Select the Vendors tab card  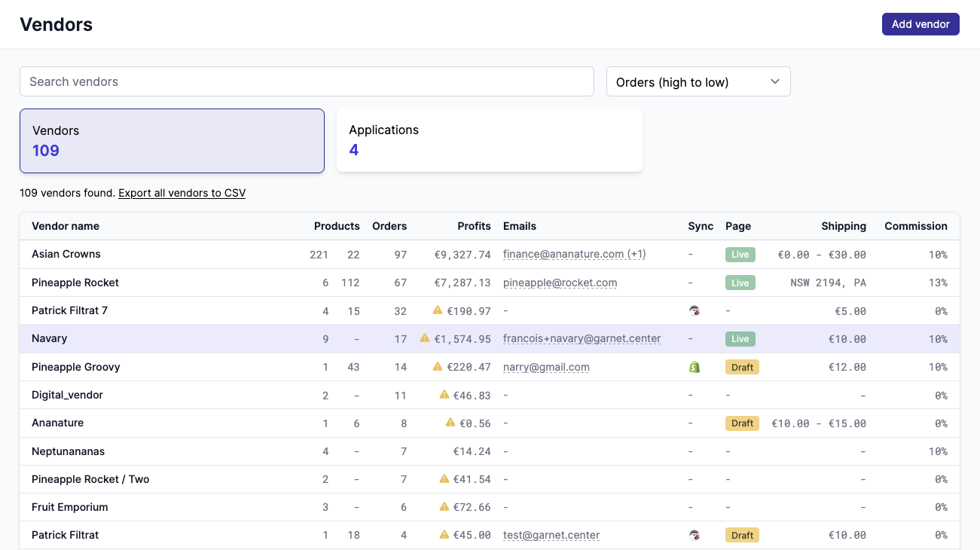pyautogui.click(x=172, y=141)
